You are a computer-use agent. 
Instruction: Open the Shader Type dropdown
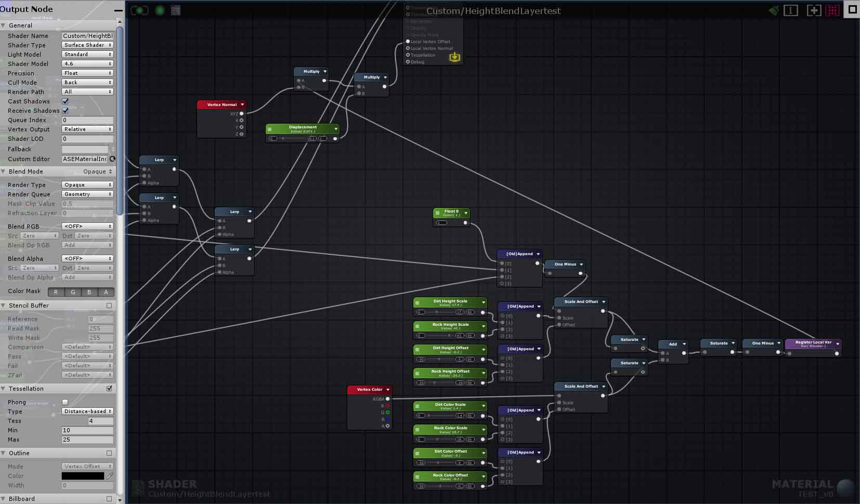[x=87, y=45]
